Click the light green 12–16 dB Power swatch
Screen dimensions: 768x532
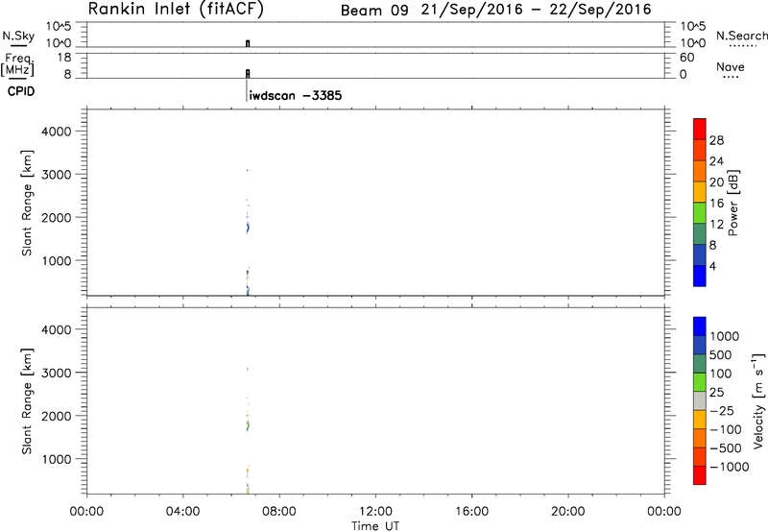tap(700, 213)
